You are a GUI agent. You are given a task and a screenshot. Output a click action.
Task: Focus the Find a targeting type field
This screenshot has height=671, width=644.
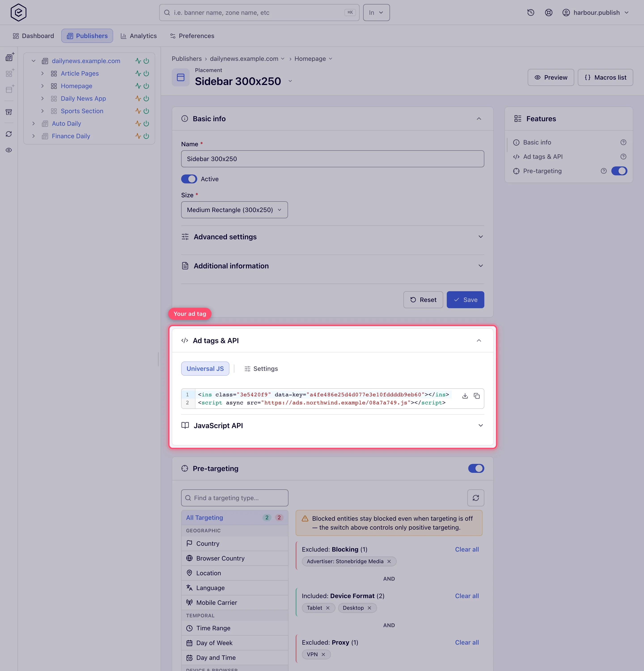click(234, 498)
